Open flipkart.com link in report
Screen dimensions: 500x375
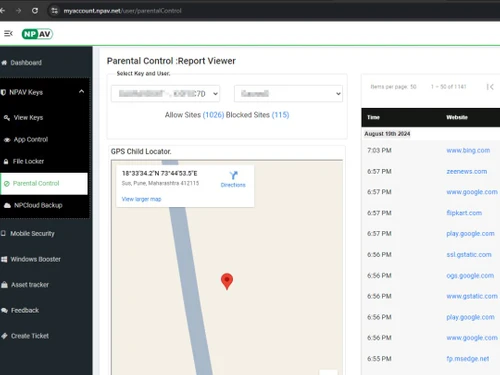[464, 213]
